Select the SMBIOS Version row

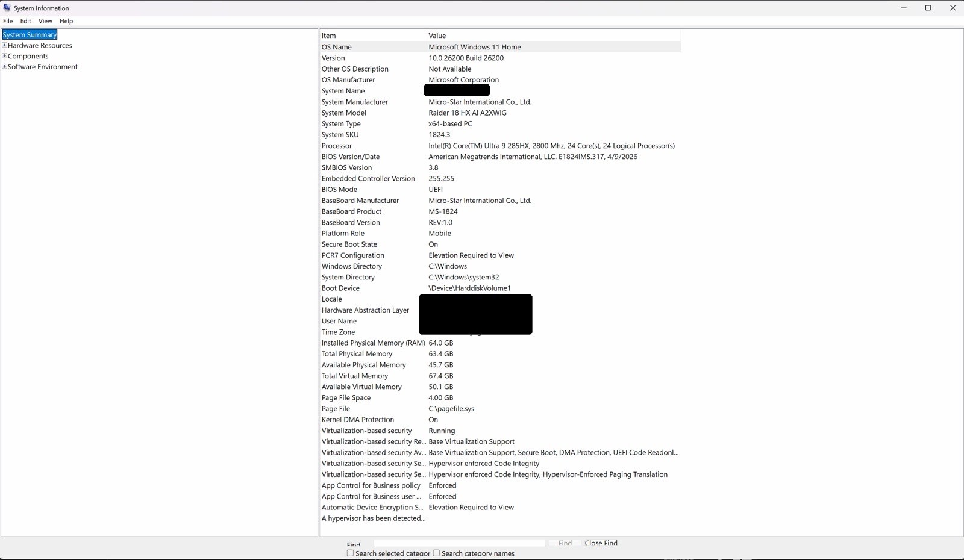coord(500,168)
